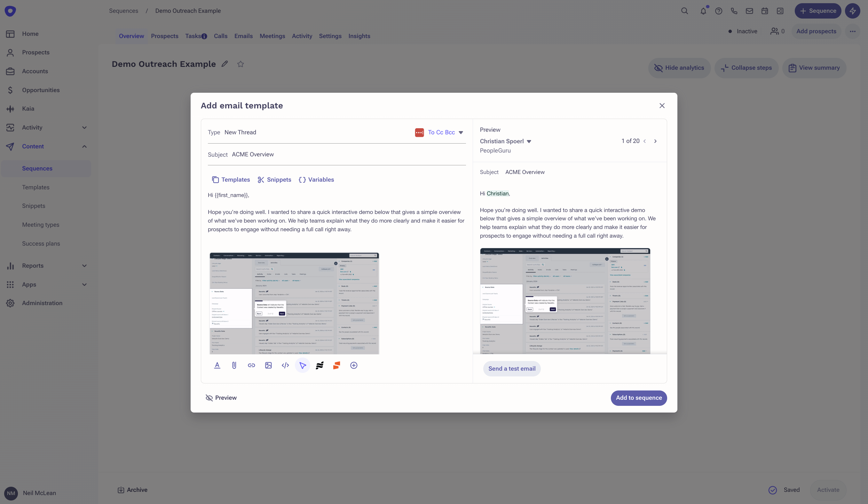Switch to the Insights tab
The height and width of the screenshot is (504, 868).
359,36
